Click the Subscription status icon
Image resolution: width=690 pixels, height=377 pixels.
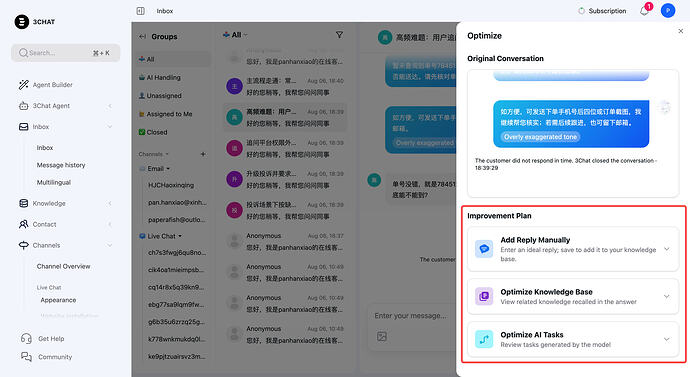581,11
